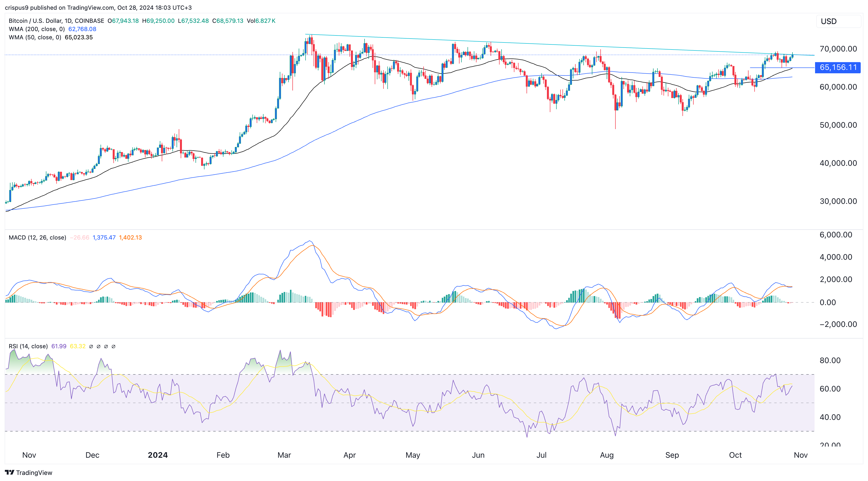Screen dimensions: 868x481
Task: Click the Jul label on time axis
Action: 542,455
